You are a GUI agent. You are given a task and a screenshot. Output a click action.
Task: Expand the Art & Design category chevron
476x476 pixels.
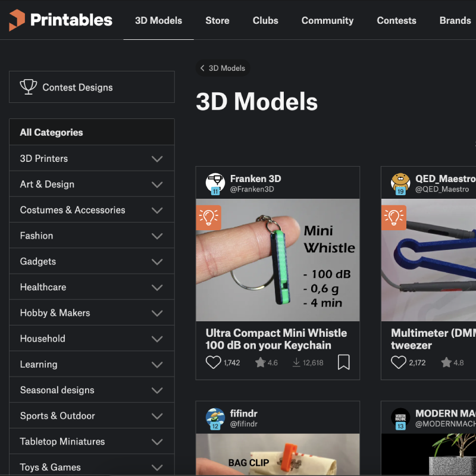pos(157,184)
